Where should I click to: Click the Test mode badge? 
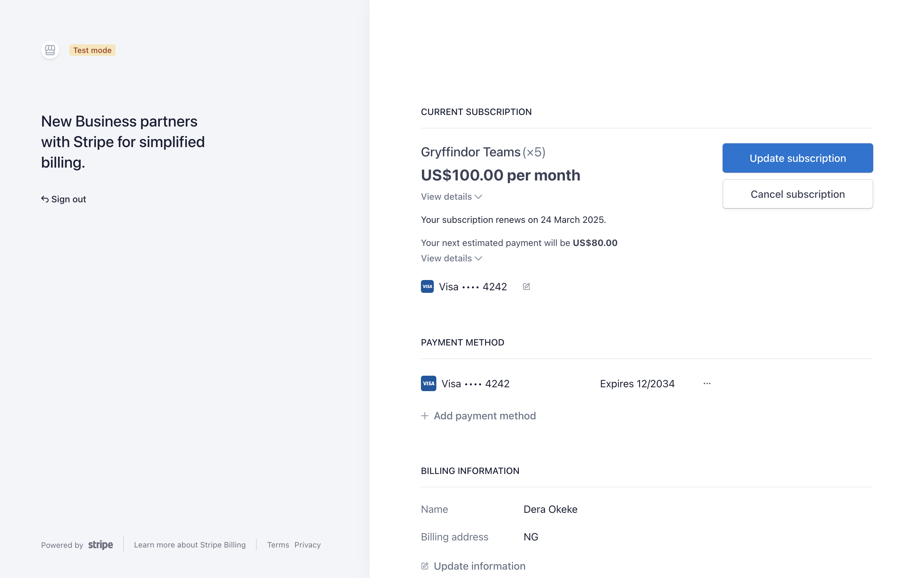[92, 50]
